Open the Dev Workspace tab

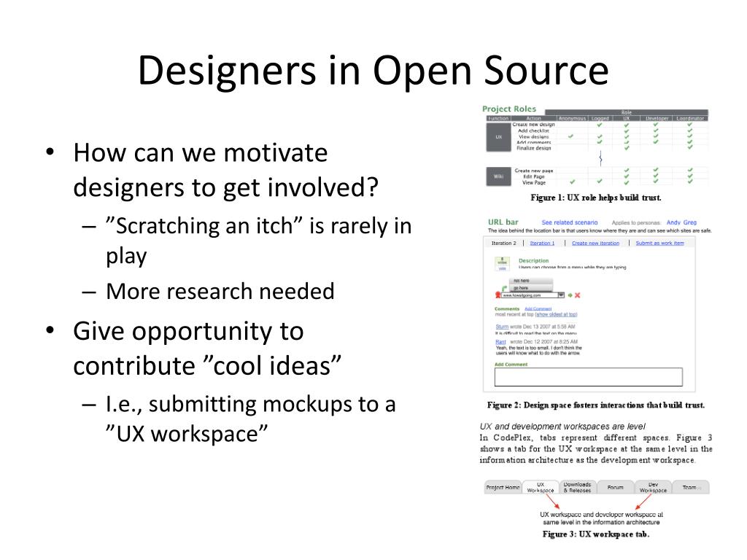653,487
